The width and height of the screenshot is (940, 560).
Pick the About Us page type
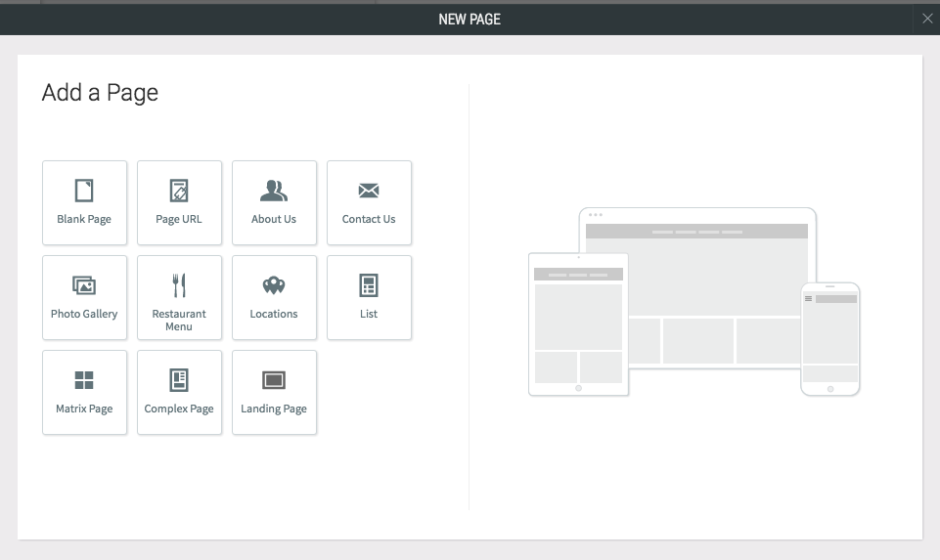(x=274, y=202)
